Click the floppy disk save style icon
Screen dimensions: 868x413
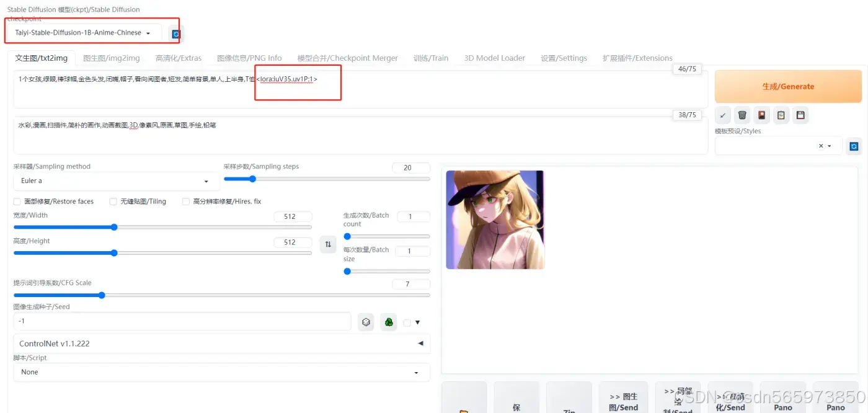pos(800,115)
